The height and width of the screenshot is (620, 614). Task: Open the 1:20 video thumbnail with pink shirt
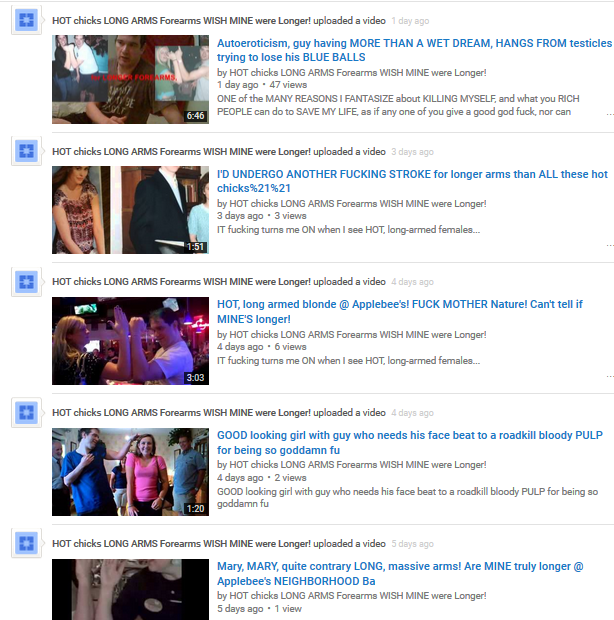[x=130, y=472]
